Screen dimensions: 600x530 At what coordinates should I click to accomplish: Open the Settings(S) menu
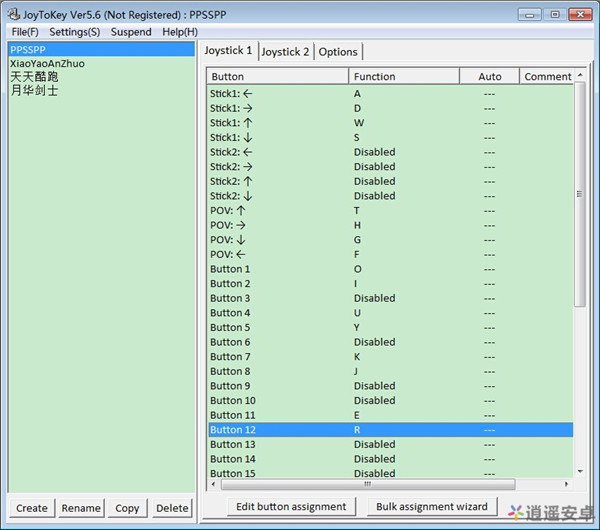coord(75,32)
